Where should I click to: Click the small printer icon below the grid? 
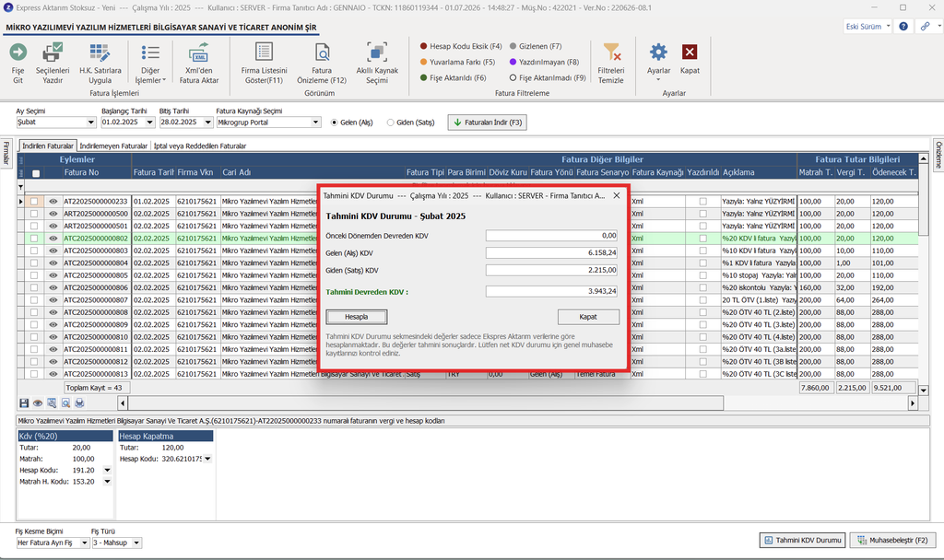(79, 403)
